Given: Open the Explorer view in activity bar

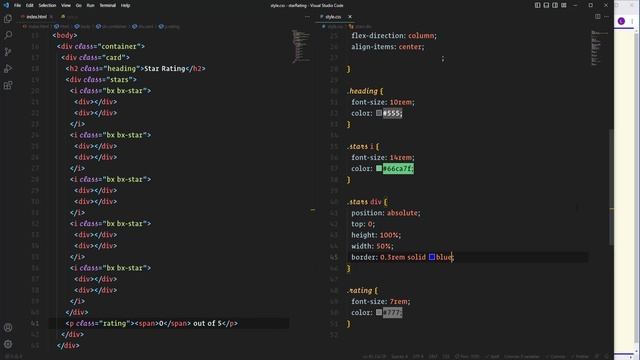Looking at the screenshot, I should point(8,19).
